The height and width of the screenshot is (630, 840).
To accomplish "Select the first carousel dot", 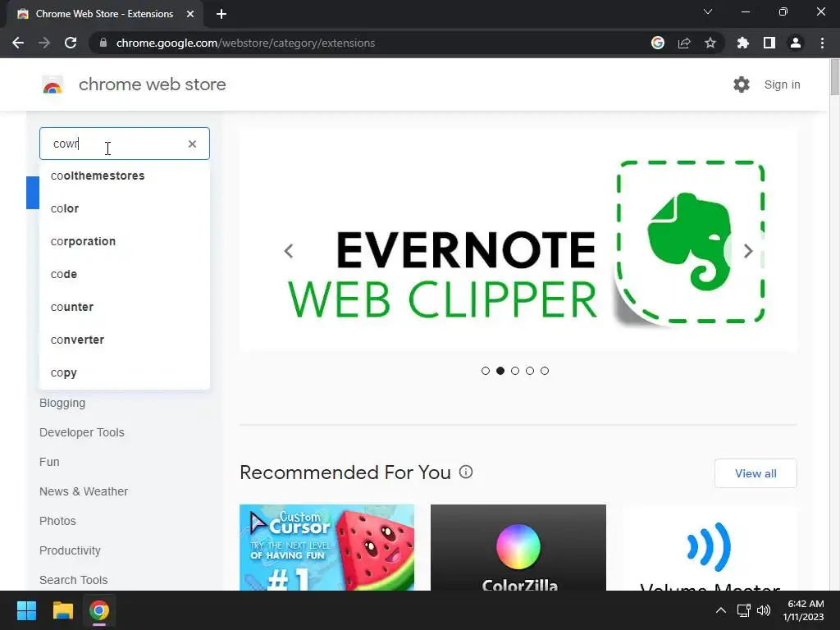I will (x=486, y=371).
